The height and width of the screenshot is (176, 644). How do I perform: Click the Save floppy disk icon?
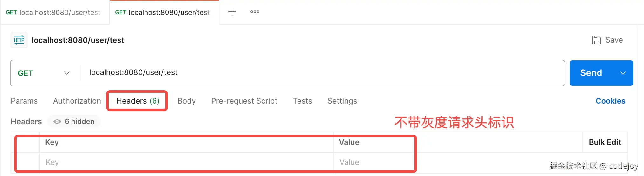[x=596, y=40]
